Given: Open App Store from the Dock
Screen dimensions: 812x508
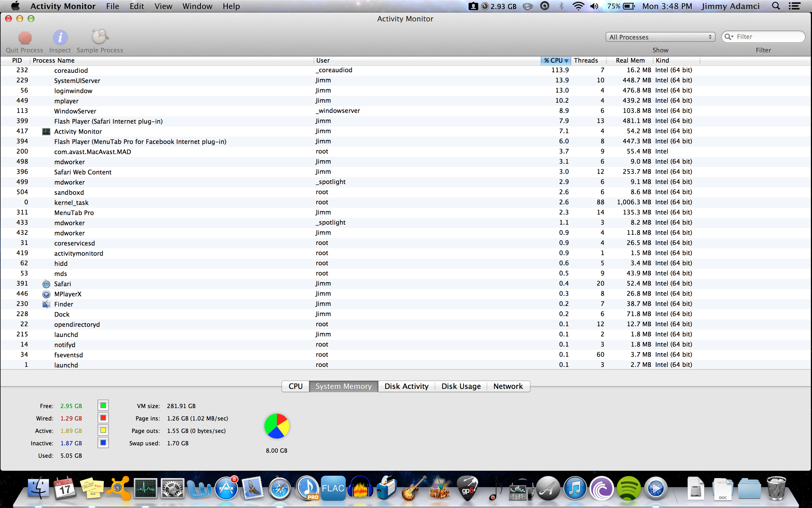Looking at the screenshot, I should [226, 488].
